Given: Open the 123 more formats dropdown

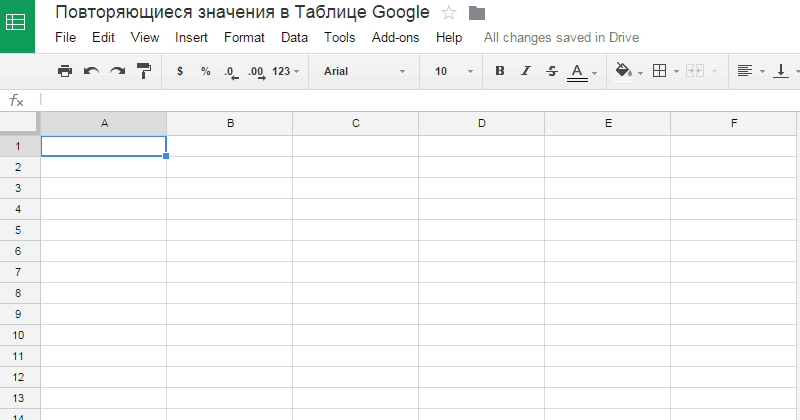Looking at the screenshot, I should [x=286, y=71].
